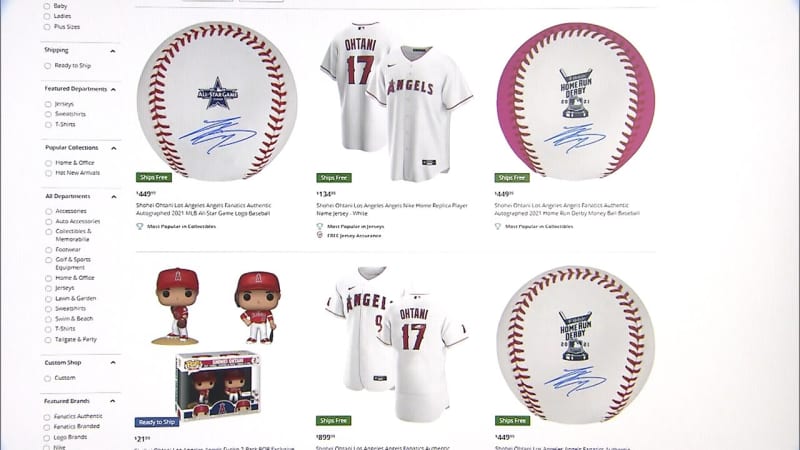This screenshot has height=450, width=800.
Task: Select the Ready to Ship shipping filter
Action: [47, 66]
